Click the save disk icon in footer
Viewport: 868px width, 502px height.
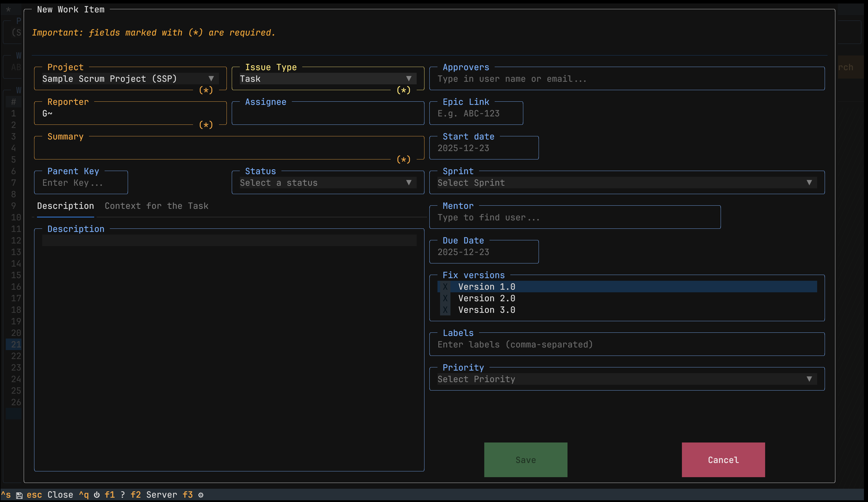(19, 495)
